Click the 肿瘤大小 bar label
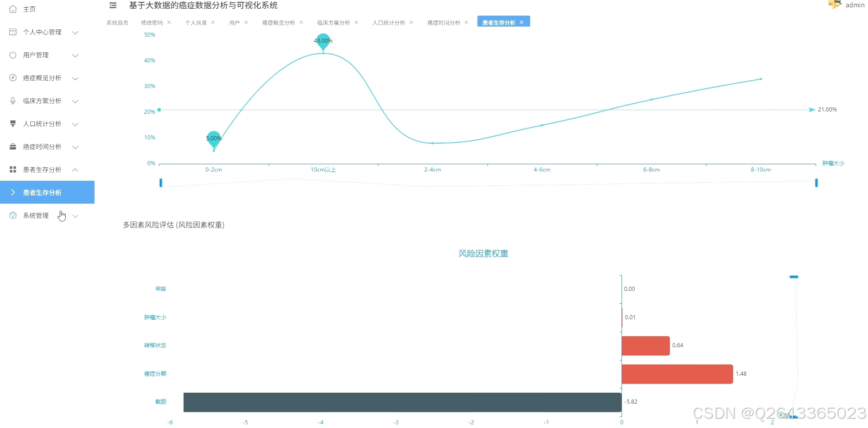 click(x=155, y=317)
